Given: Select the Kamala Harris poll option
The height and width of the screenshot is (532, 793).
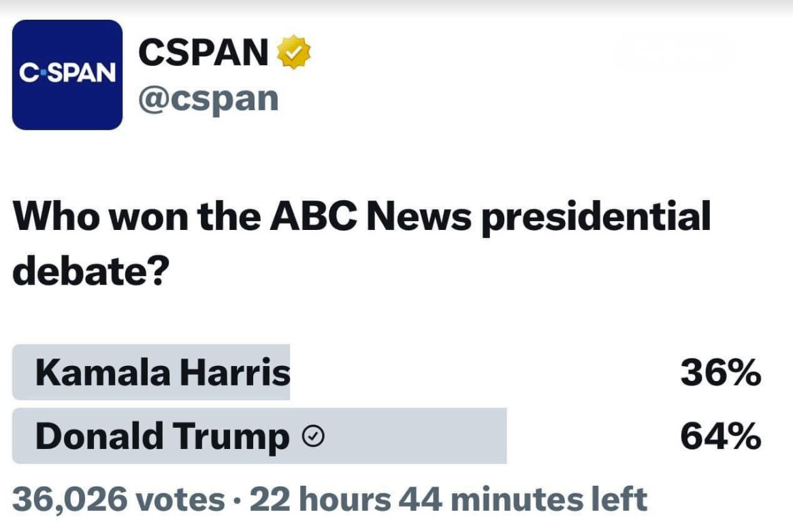Looking at the screenshot, I should click(x=163, y=373).
